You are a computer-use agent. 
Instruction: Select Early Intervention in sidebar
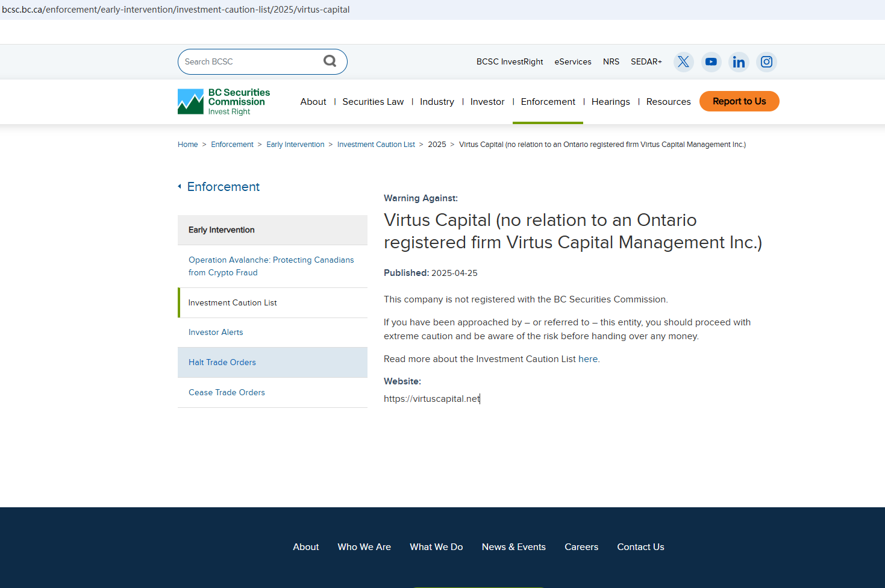(x=272, y=230)
